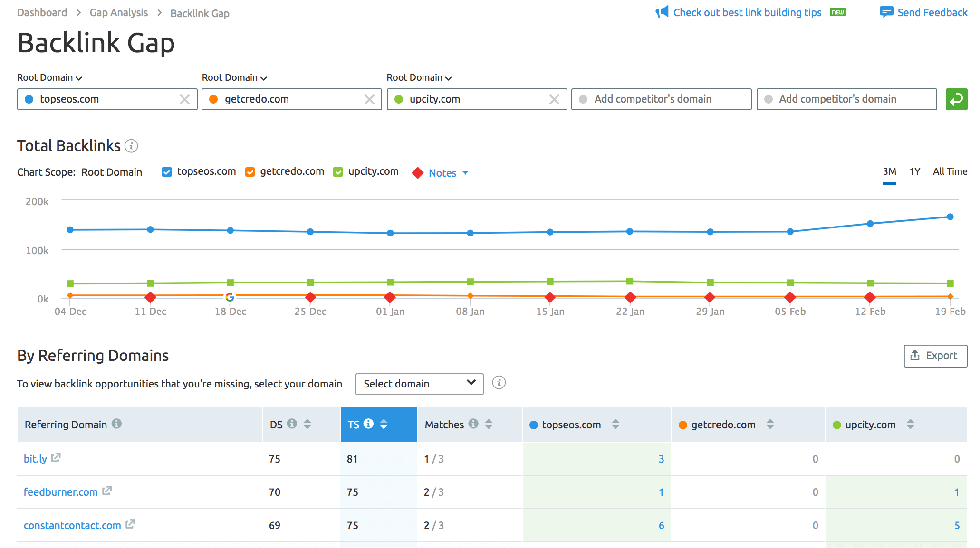Open the Notes dropdown

coord(442,173)
